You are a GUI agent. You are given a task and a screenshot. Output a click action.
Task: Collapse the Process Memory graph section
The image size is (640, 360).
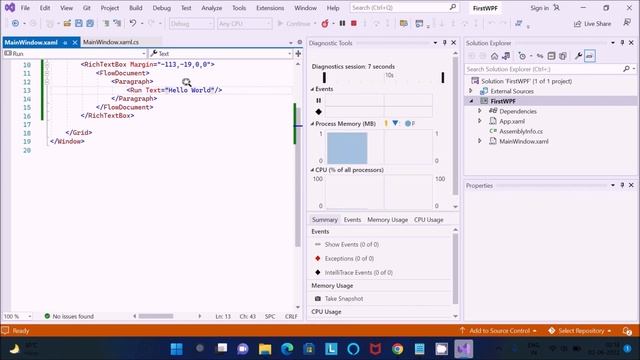(312, 124)
